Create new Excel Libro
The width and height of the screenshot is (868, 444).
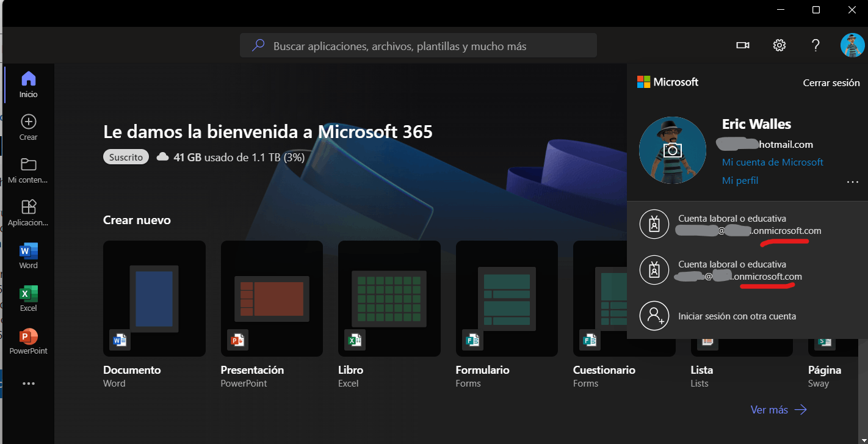(389, 315)
